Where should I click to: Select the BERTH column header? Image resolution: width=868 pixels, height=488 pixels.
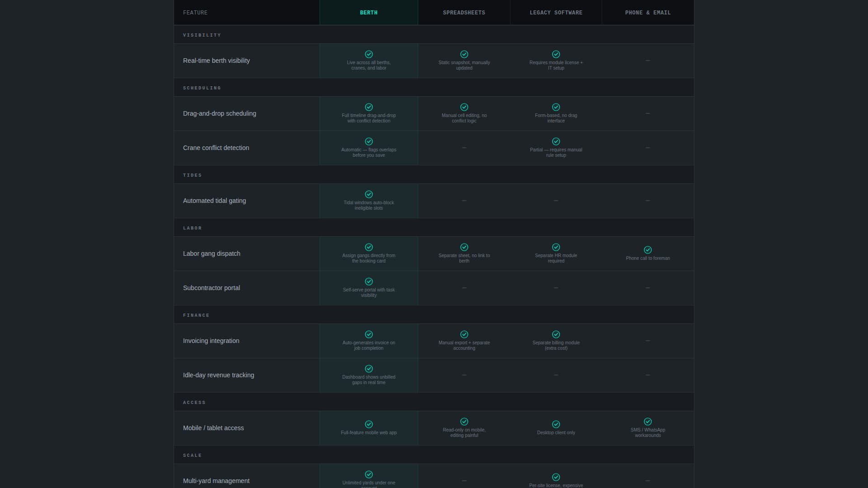(x=369, y=13)
